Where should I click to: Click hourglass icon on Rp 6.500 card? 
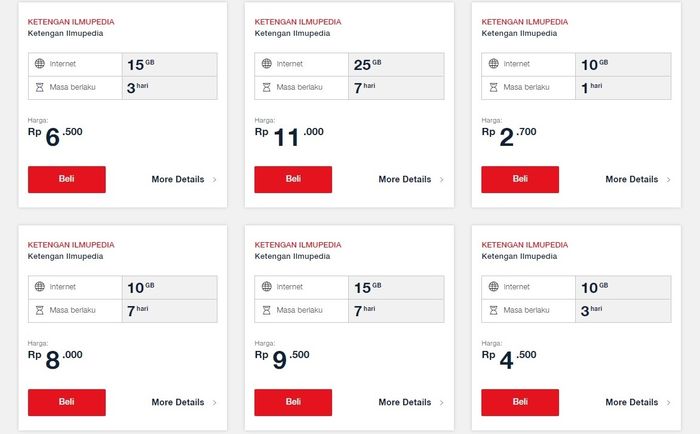[40, 87]
